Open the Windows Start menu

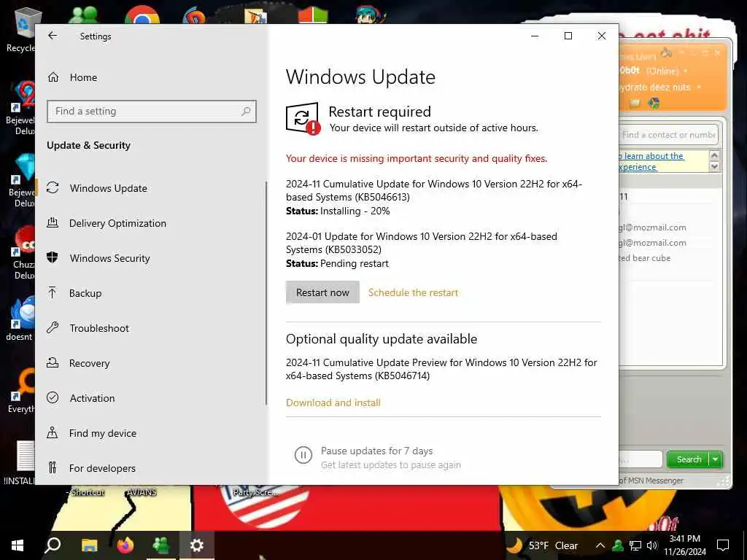pyautogui.click(x=18, y=545)
